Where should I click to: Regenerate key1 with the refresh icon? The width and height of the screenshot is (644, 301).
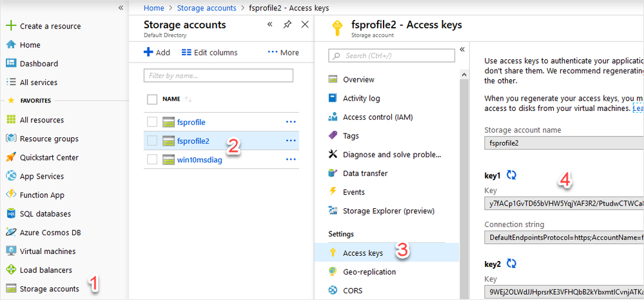coord(512,175)
